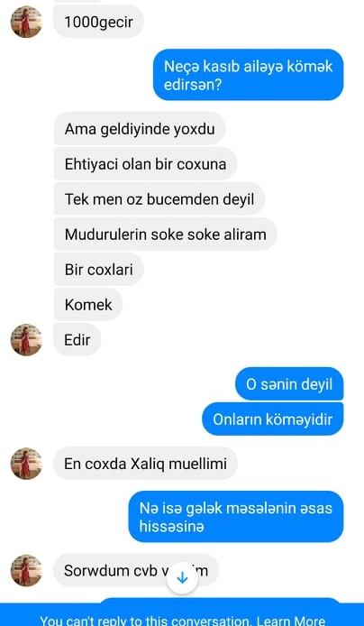Tap avatar beside the Edir message
This screenshot has height=626, width=364.
point(26,340)
